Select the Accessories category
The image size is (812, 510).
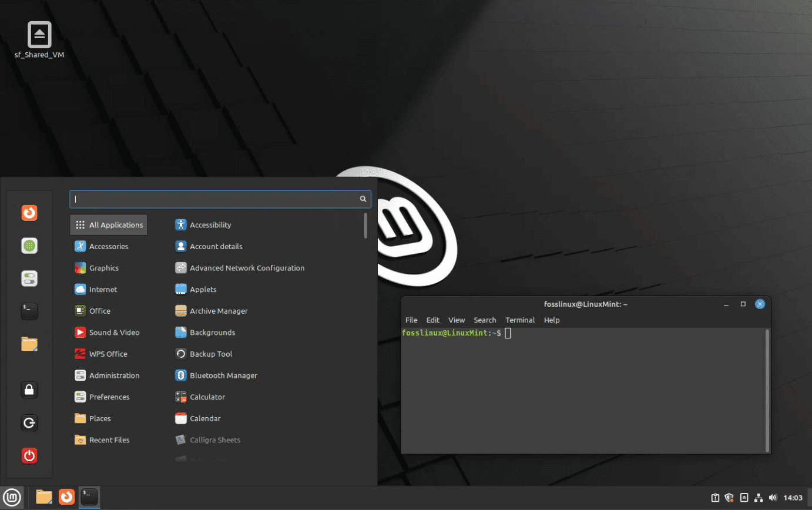click(x=102, y=246)
